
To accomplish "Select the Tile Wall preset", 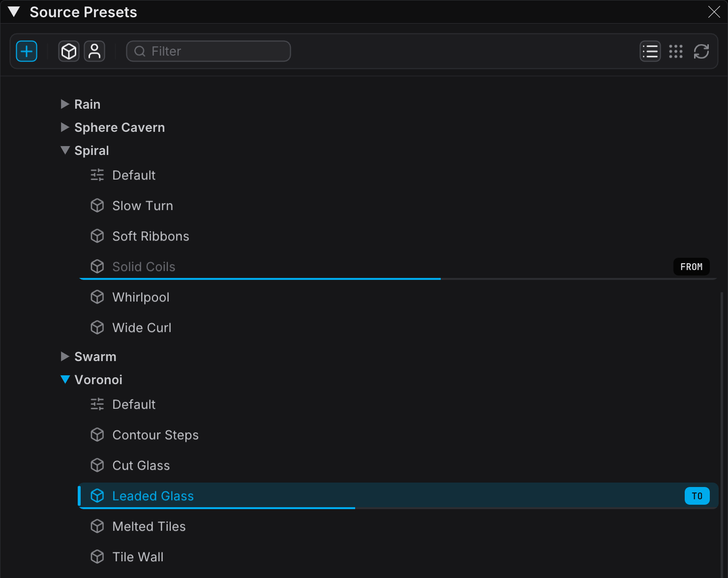I will tap(397, 557).
